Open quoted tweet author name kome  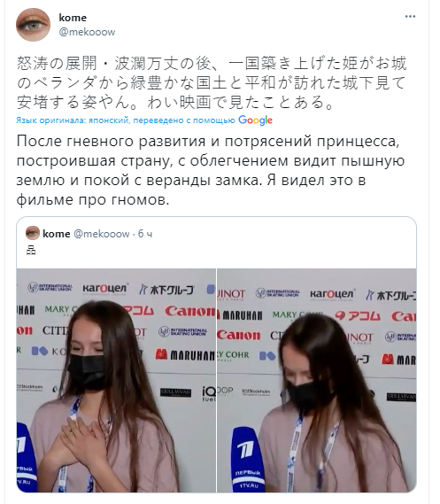[56, 234]
